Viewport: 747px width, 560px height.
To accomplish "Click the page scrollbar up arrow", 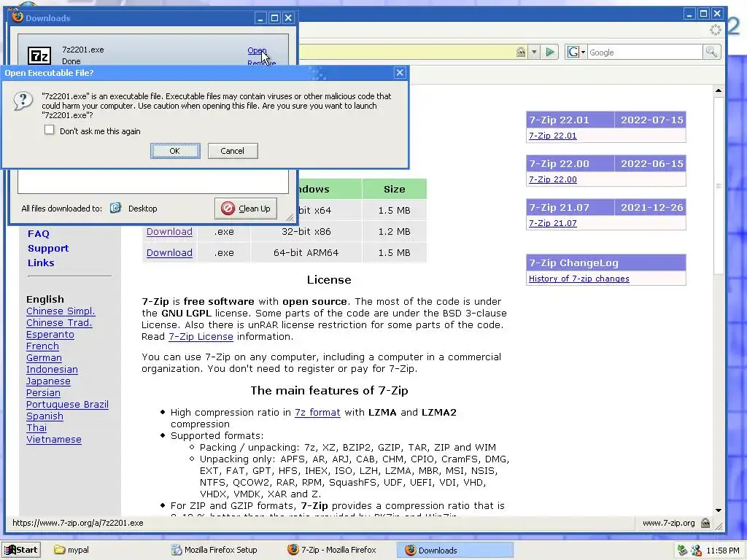I will 719,90.
